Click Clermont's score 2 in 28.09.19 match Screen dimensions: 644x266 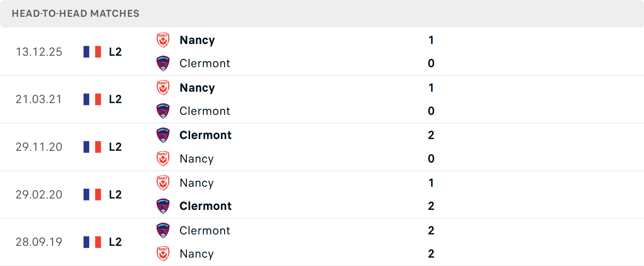(x=431, y=231)
